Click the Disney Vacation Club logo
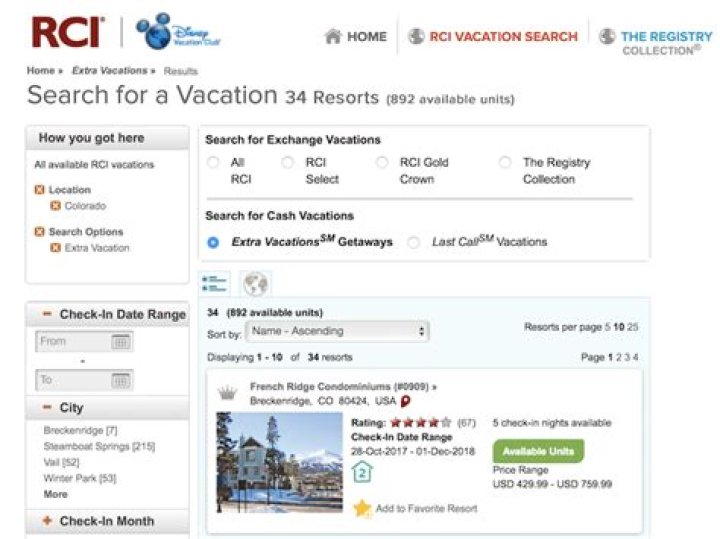The height and width of the screenshot is (539, 720). click(x=177, y=32)
